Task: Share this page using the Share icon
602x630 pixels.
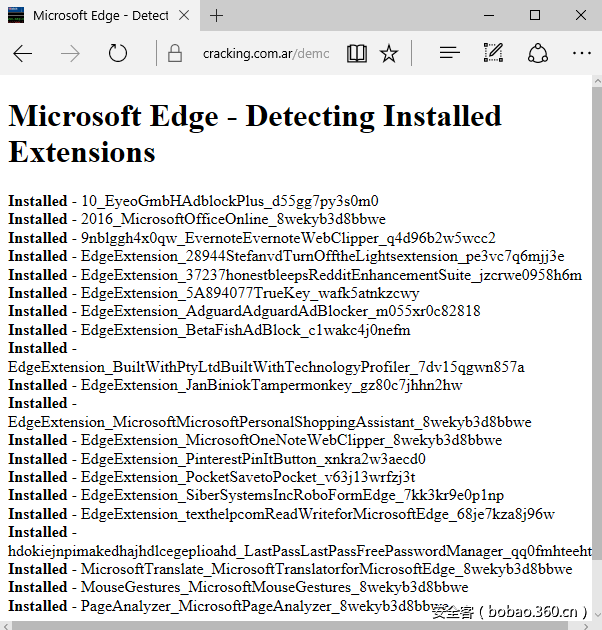Action: (538, 53)
